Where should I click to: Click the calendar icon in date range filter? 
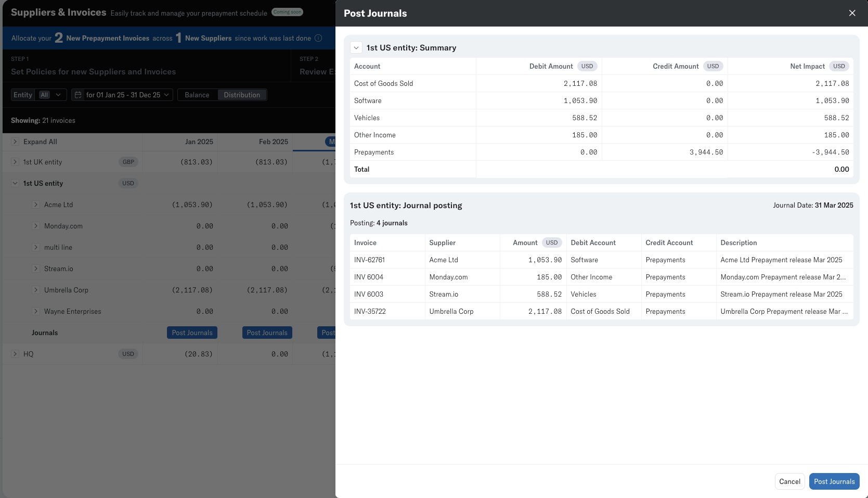pyautogui.click(x=78, y=95)
